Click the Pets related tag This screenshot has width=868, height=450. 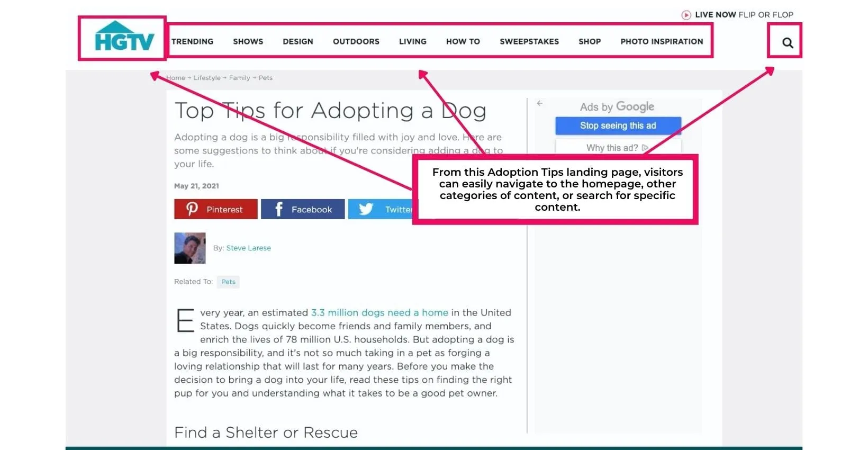pyautogui.click(x=228, y=282)
